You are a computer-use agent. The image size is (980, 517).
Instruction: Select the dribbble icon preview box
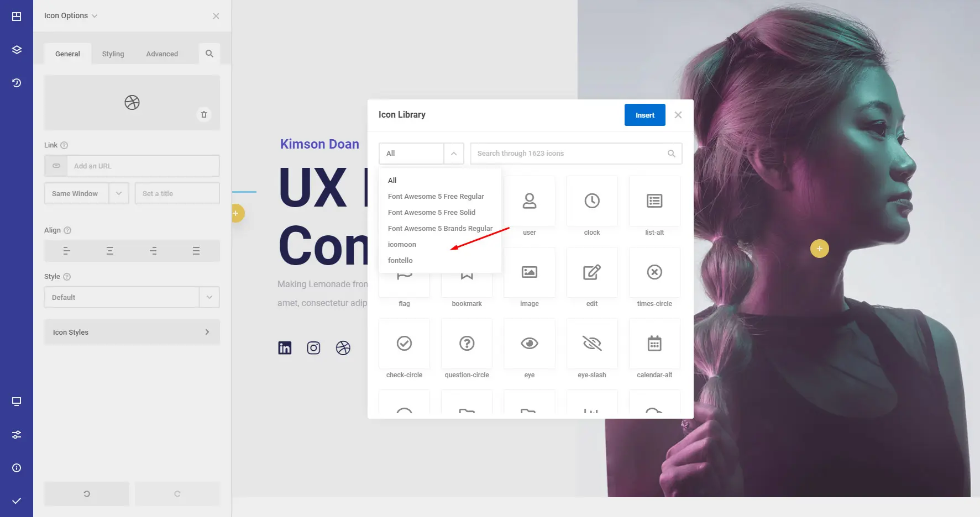pos(132,103)
